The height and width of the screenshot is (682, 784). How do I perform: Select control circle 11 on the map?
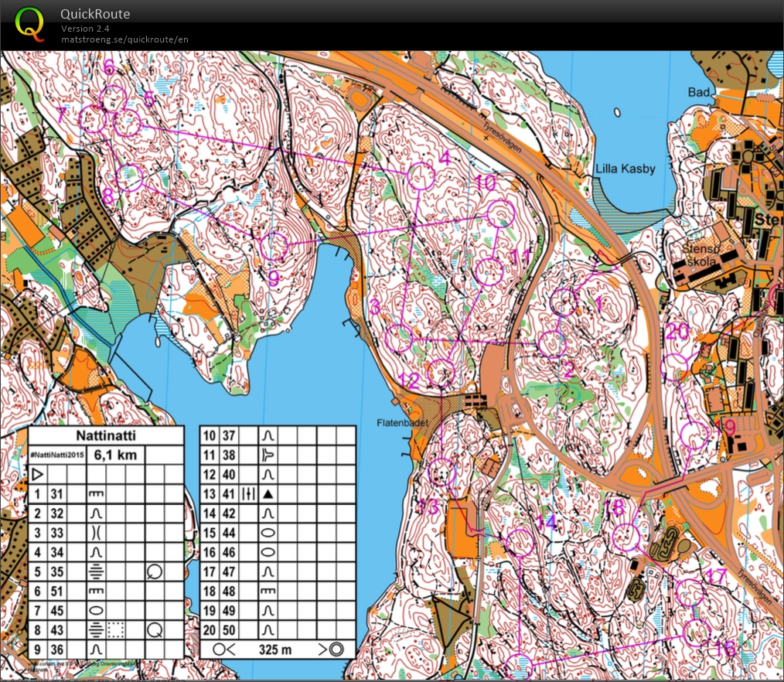(489, 272)
